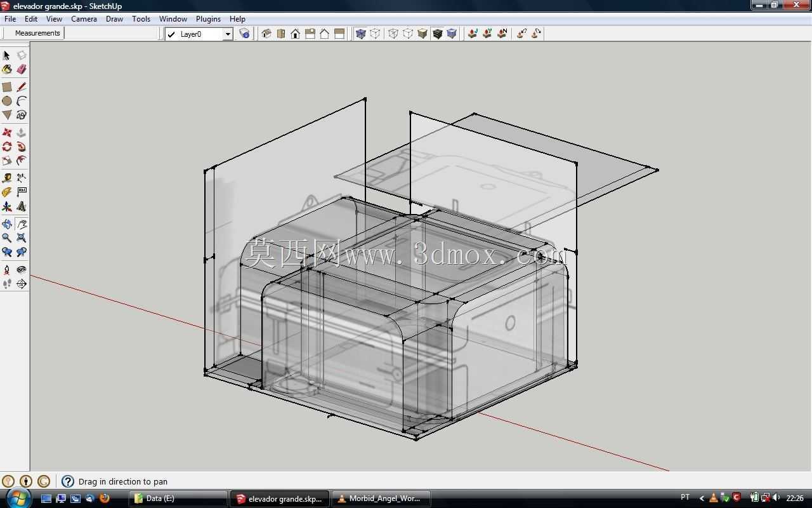The width and height of the screenshot is (812, 508).
Task: Open the Draw menu
Action: [x=114, y=19]
